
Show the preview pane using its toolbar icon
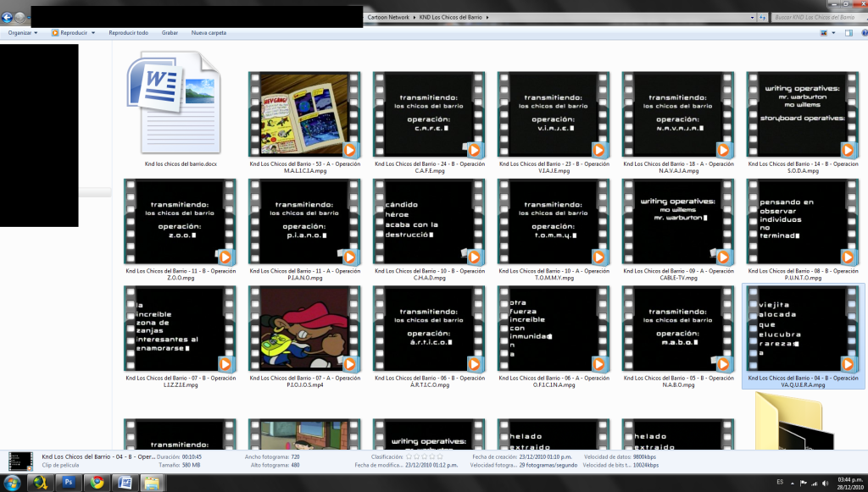849,33
